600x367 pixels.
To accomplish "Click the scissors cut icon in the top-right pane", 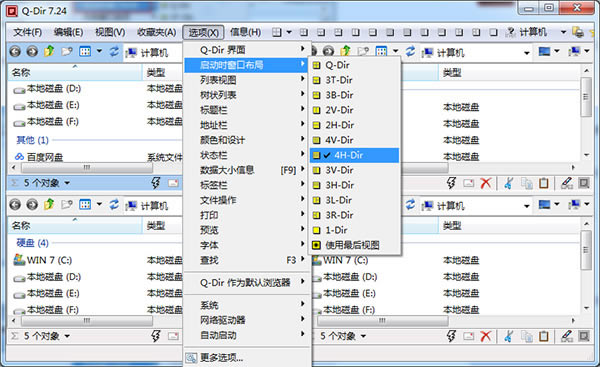I will coord(508,183).
